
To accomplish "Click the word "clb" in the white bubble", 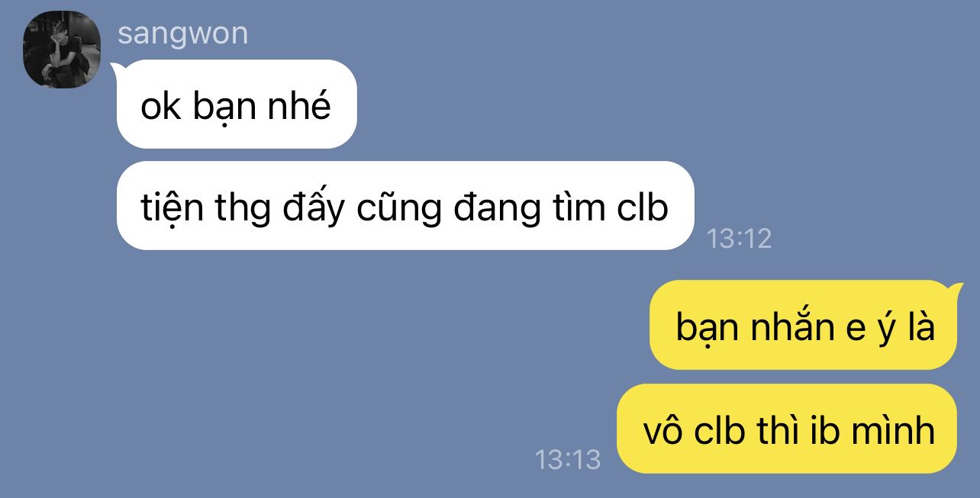I will [642, 207].
